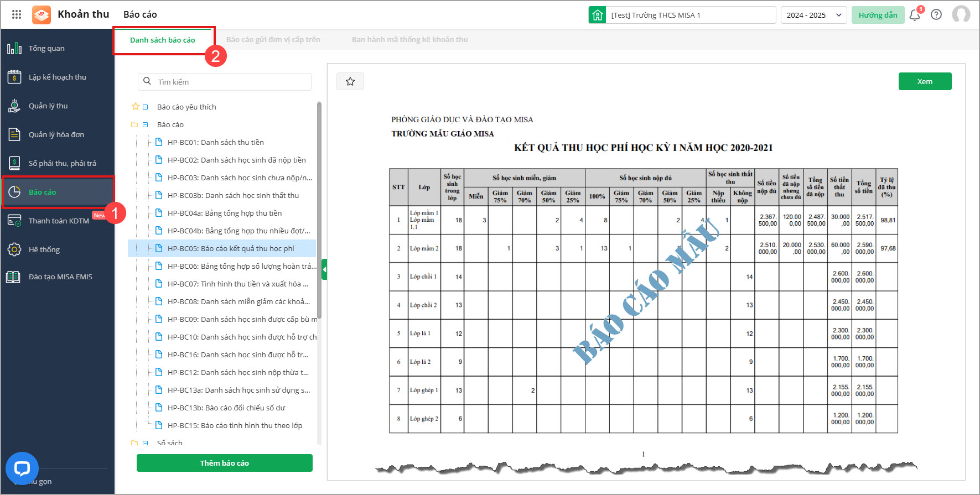Open the blue chat support bubble
The width and height of the screenshot is (980, 495).
pos(22,469)
